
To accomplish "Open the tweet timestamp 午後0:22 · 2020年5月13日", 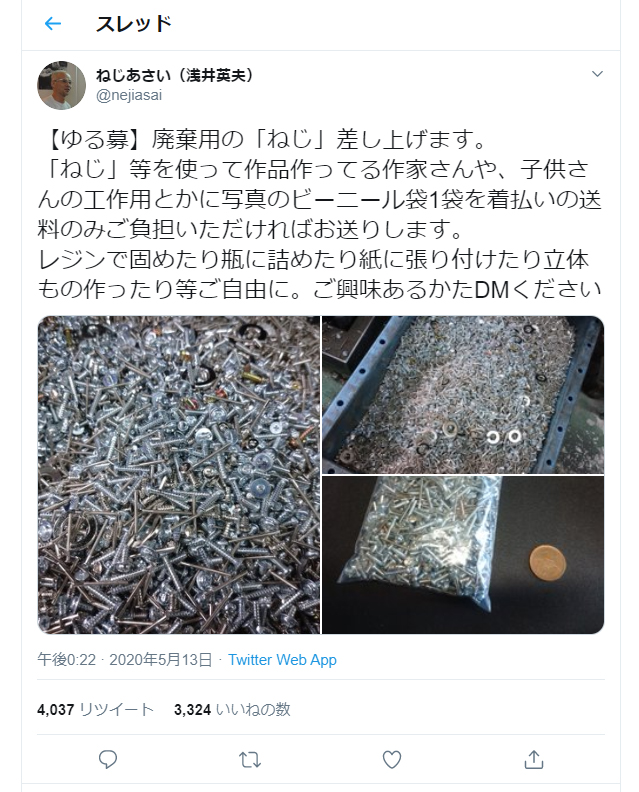I will [x=124, y=660].
